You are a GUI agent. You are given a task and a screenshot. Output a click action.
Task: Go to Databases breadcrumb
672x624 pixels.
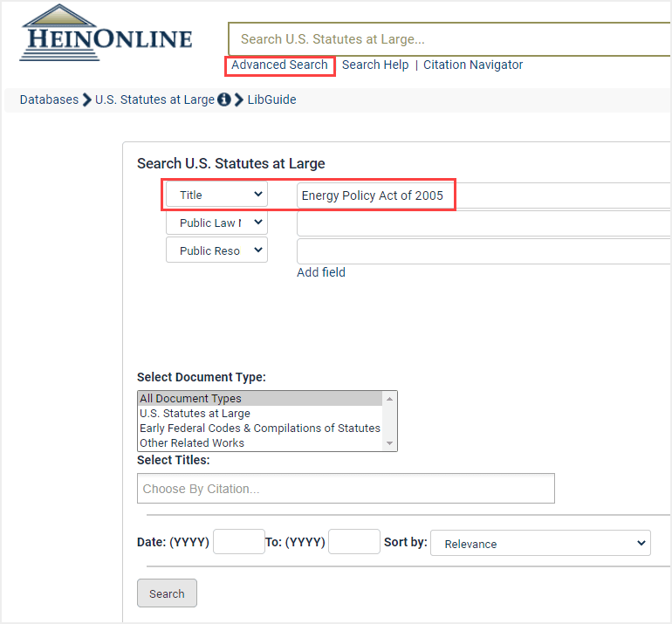click(x=49, y=99)
